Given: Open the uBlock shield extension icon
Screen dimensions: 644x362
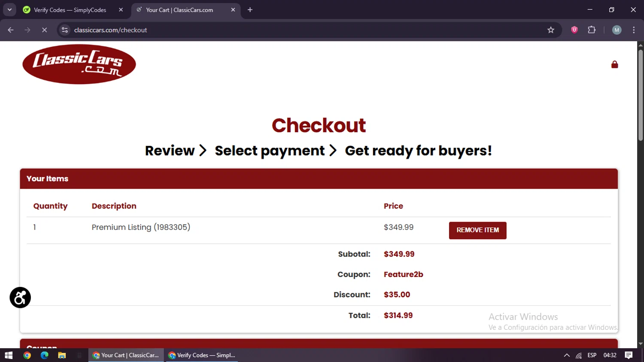Looking at the screenshot, I should click(574, 30).
